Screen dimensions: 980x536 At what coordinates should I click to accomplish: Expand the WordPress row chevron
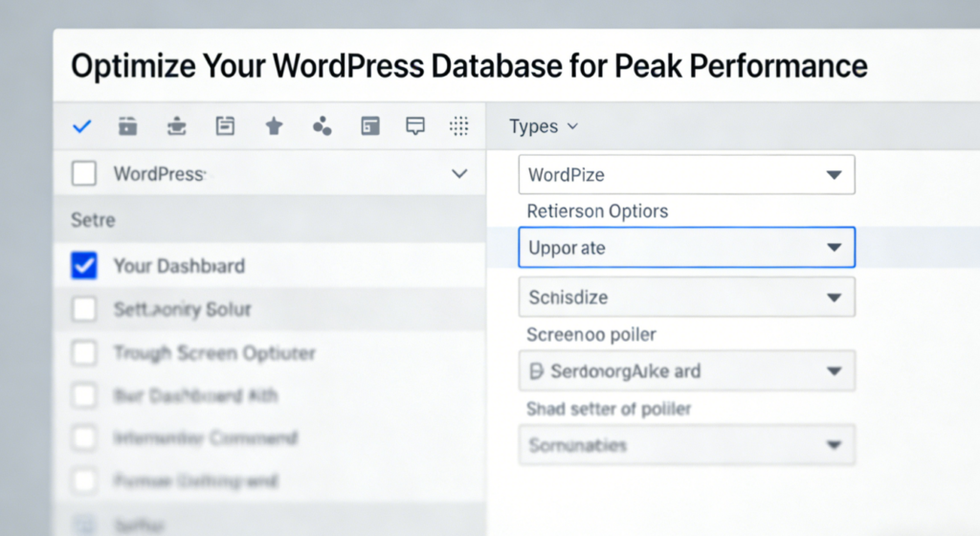459,174
